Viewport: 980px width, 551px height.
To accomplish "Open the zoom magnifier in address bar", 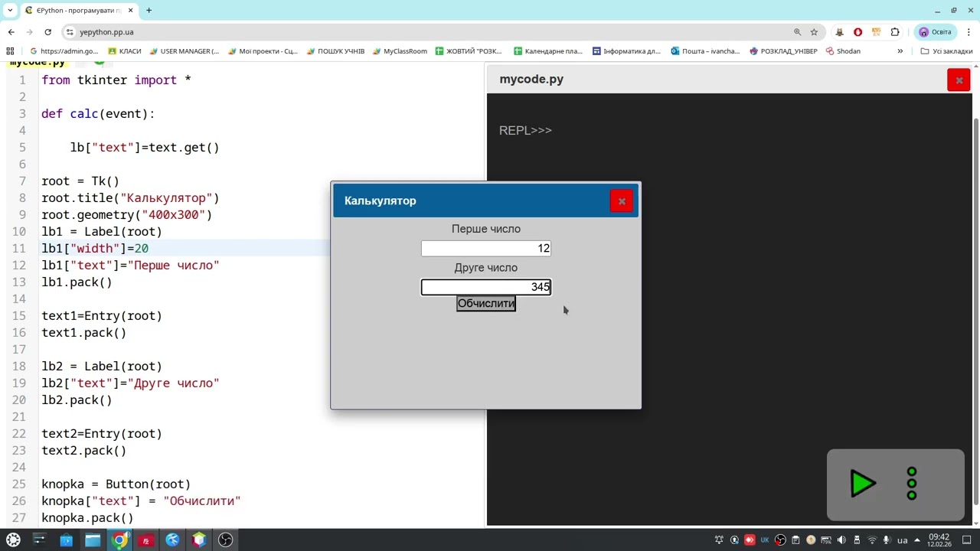I will (x=797, y=32).
